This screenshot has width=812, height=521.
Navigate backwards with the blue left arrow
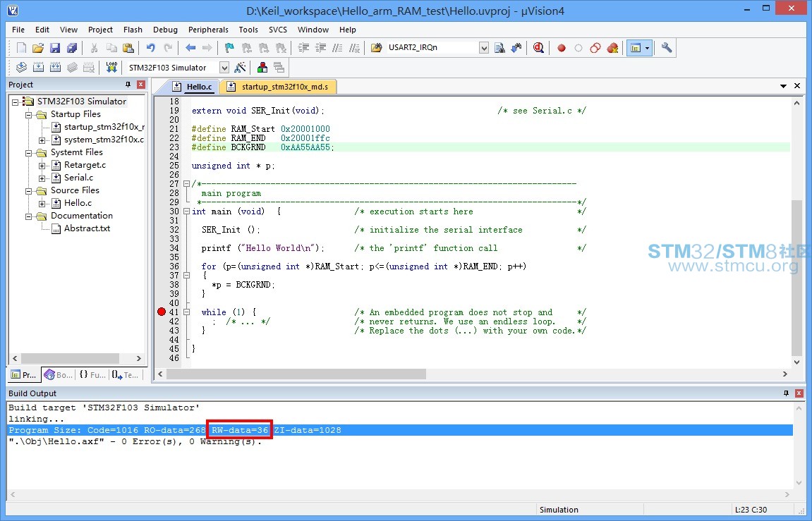190,48
